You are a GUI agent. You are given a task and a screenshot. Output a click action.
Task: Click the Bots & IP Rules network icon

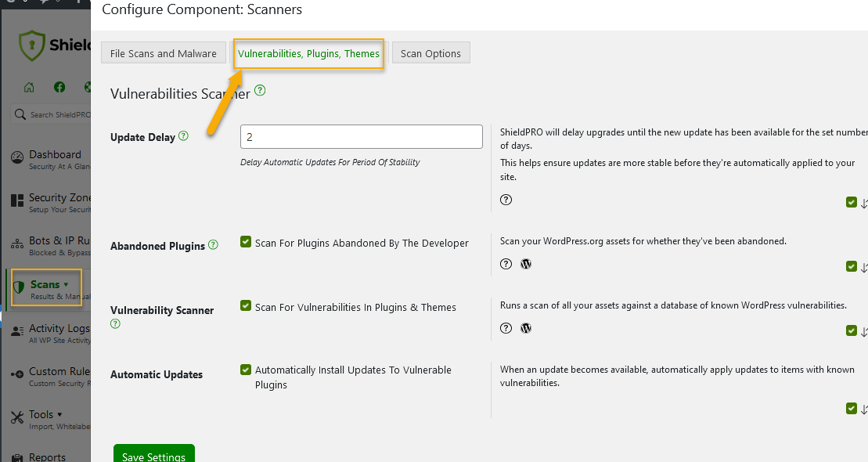[x=18, y=244]
